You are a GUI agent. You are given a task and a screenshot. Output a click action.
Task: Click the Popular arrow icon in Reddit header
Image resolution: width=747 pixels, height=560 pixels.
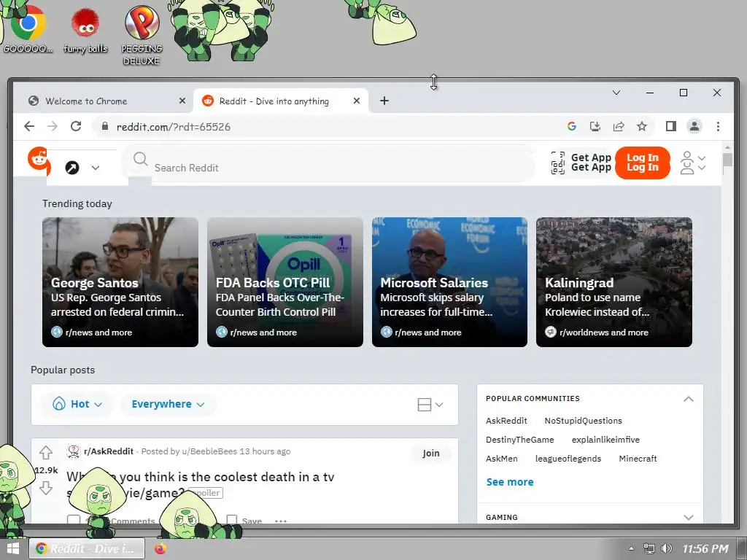tap(72, 168)
